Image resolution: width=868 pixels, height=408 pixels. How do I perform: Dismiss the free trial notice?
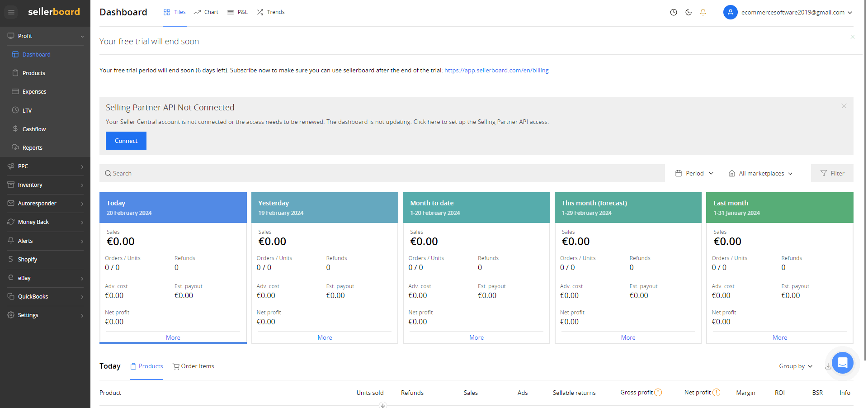click(x=852, y=37)
